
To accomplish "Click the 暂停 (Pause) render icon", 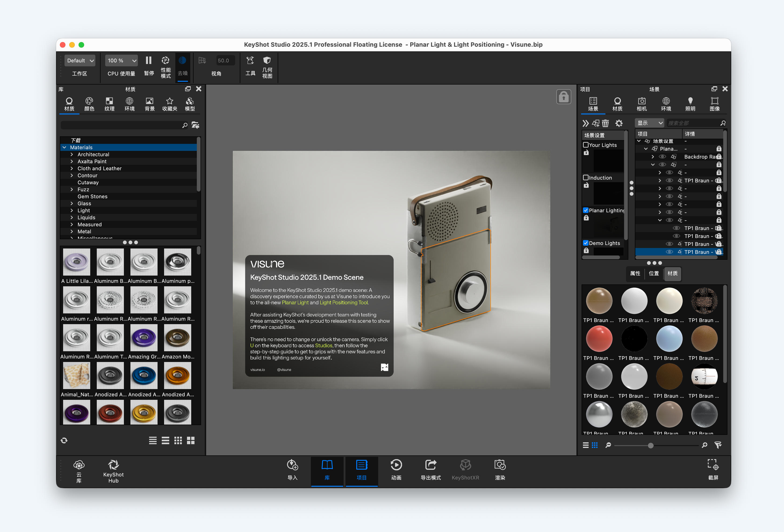I will pos(149,60).
